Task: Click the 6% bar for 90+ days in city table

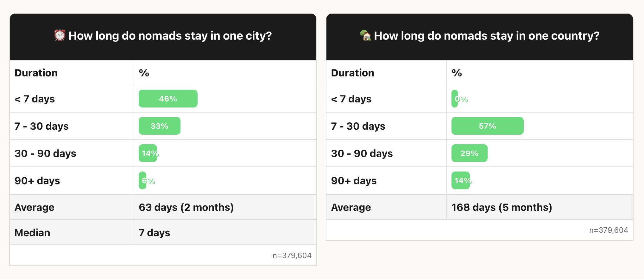Action: tap(143, 180)
